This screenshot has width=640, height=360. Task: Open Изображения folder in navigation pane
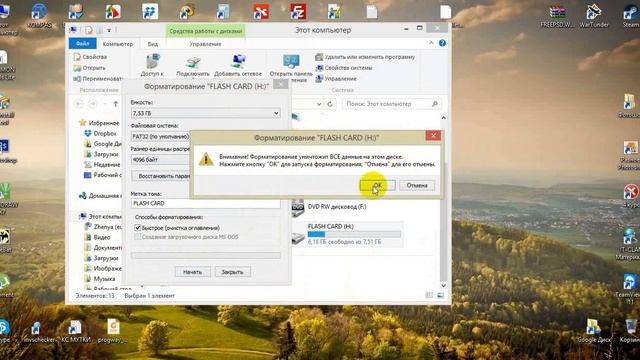[x=103, y=269]
